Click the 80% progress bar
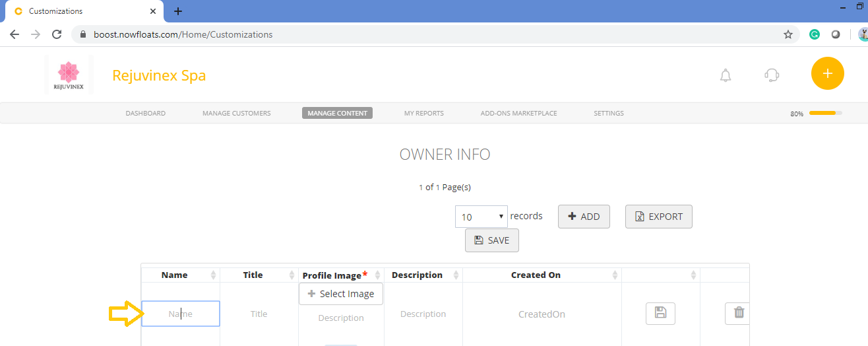 826,113
